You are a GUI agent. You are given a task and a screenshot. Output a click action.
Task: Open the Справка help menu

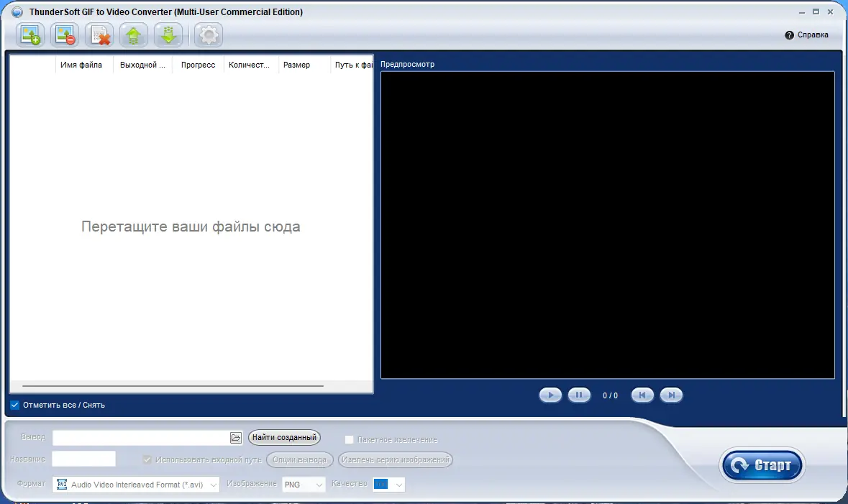tap(807, 34)
